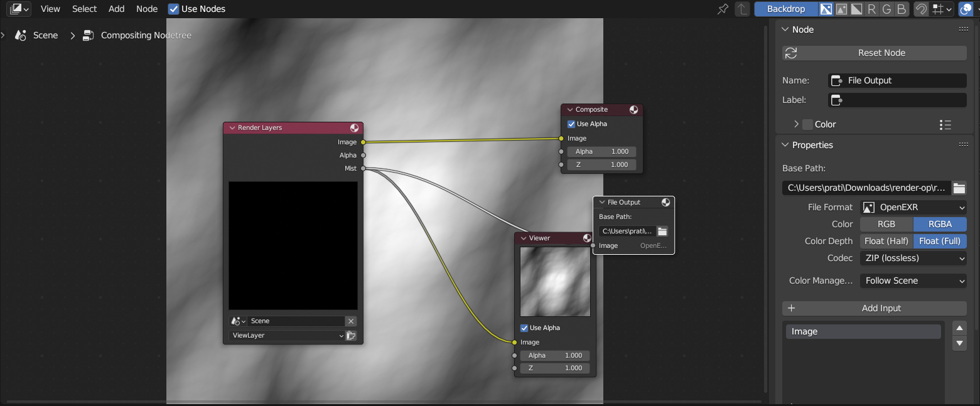Collapse the Properties panel
Image resolution: width=980 pixels, height=406 pixels.
pyautogui.click(x=785, y=145)
